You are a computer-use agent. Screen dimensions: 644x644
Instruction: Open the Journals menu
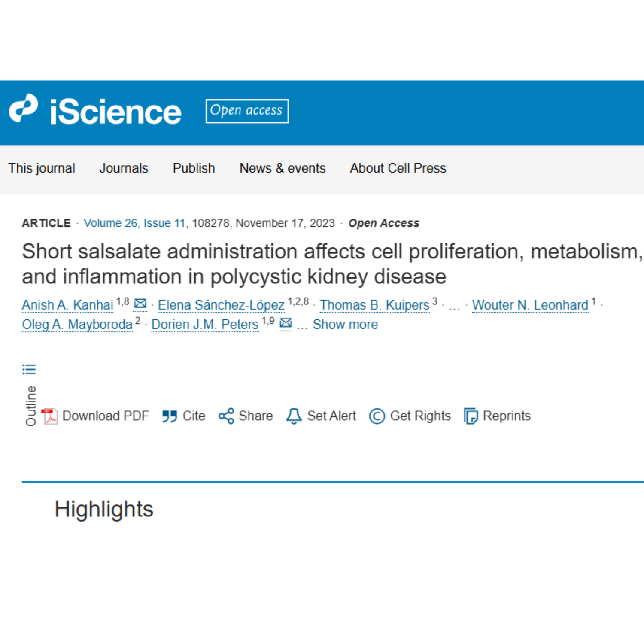click(x=124, y=168)
